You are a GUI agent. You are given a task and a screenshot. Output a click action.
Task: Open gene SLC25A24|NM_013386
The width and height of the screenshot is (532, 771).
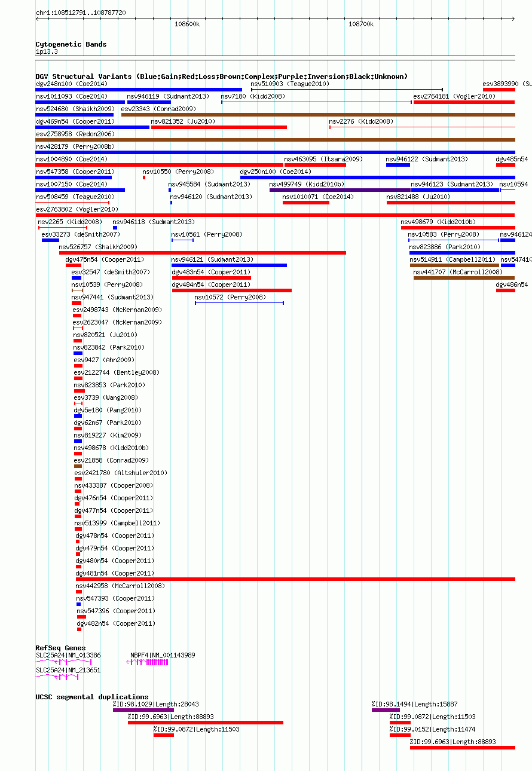click(x=68, y=656)
